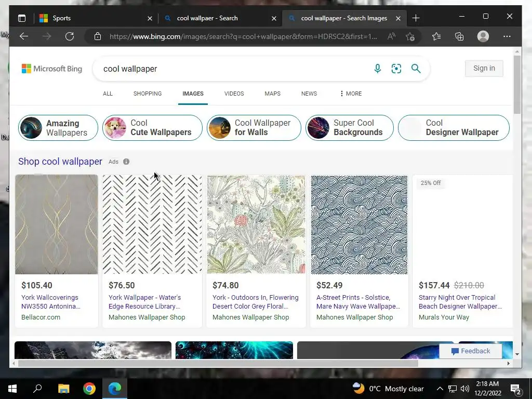Show ad info icon next to Ads
The image size is (532, 399).
click(x=126, y=162)
